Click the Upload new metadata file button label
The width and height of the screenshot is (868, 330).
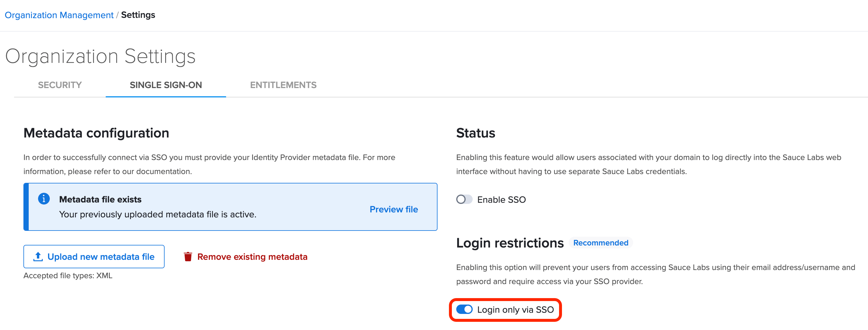tap(101, 257)
